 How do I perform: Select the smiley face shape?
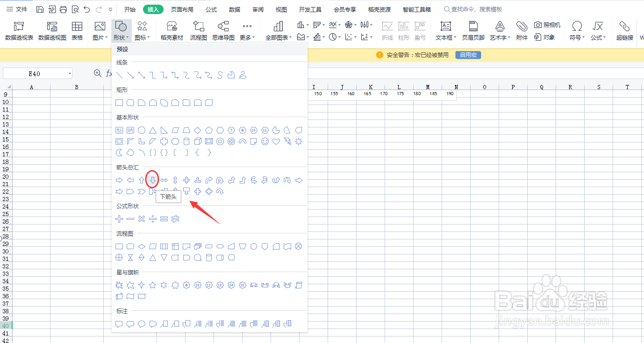click(265, 141)
